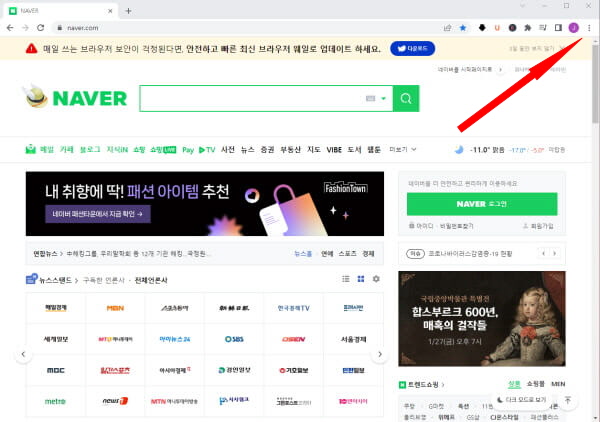The image size is (600, 422).
Task: Click the green NAVER 로그인 button
Action: pos(482,204)
